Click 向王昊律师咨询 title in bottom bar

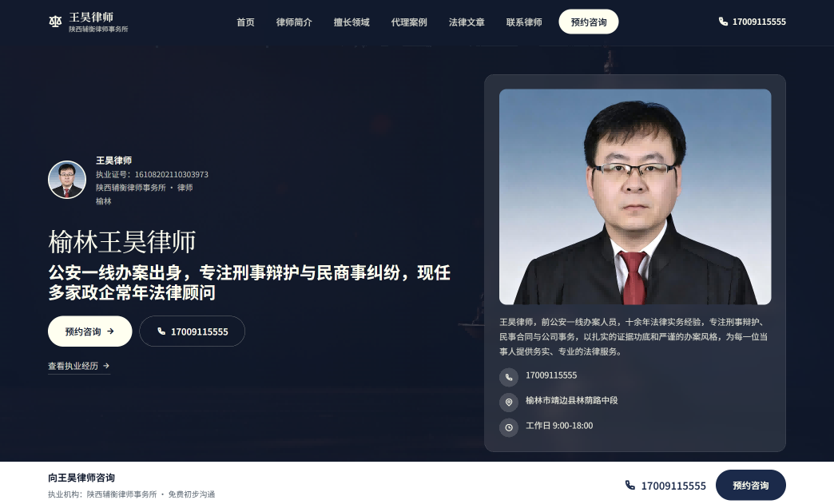[x=81, y=478]
